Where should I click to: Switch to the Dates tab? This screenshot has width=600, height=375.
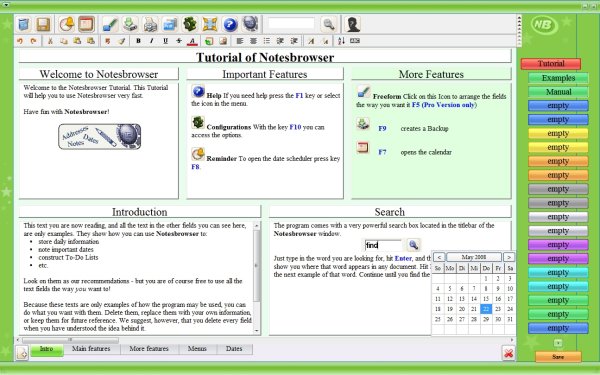tap(234, 349)
